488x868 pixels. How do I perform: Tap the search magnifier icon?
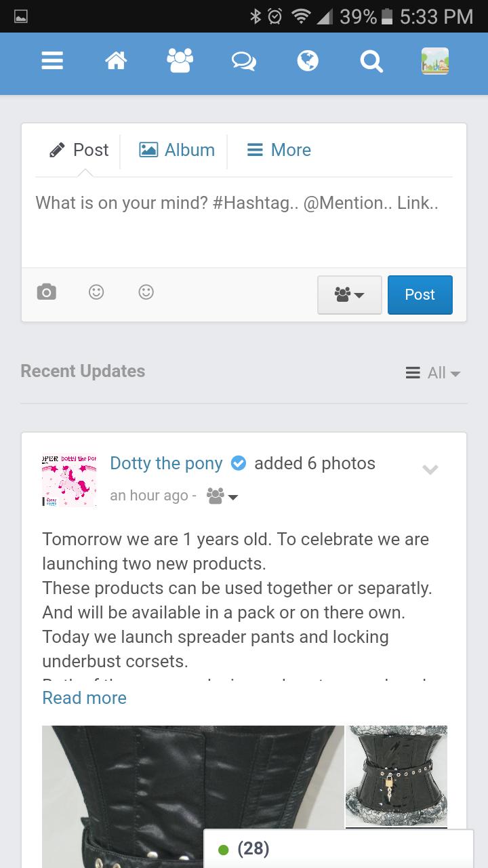371,62
